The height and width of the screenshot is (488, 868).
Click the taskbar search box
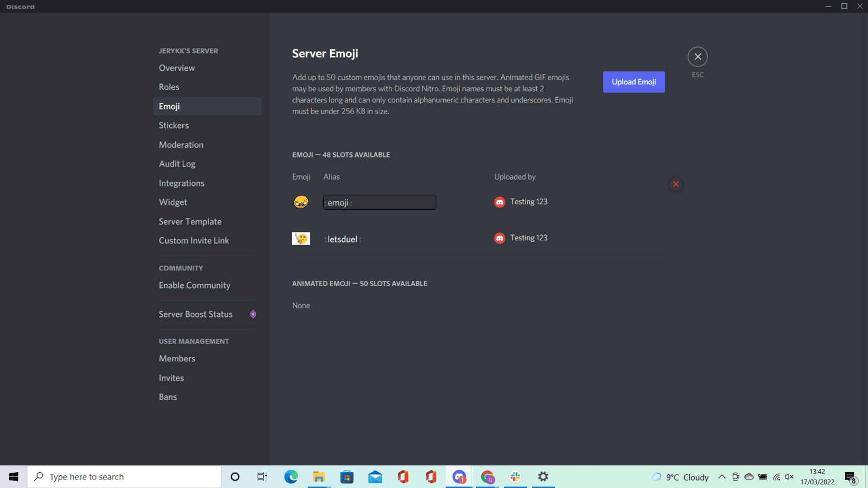coord(124,477)
